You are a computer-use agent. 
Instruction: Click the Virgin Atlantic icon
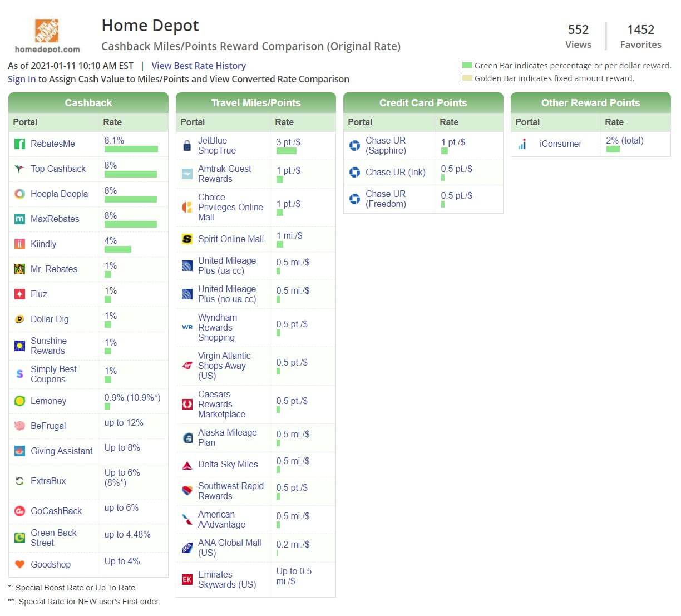pyautogui.click(x=187, y=366)
